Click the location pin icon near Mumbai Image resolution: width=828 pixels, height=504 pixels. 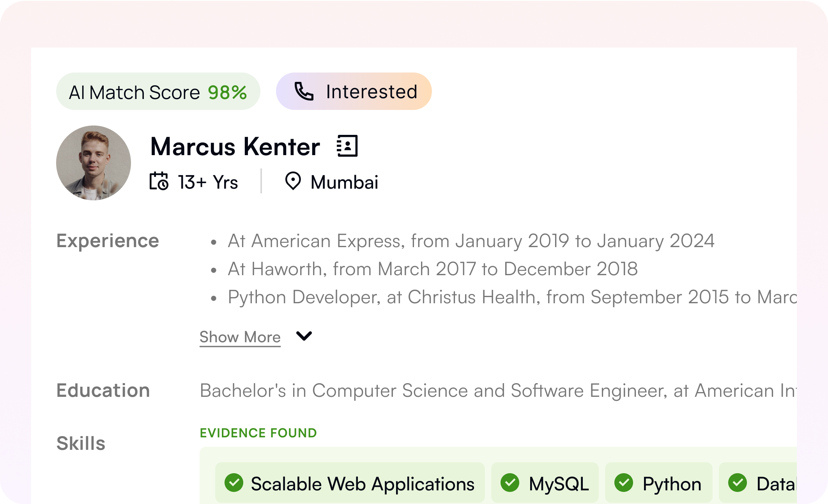(293, 181)
